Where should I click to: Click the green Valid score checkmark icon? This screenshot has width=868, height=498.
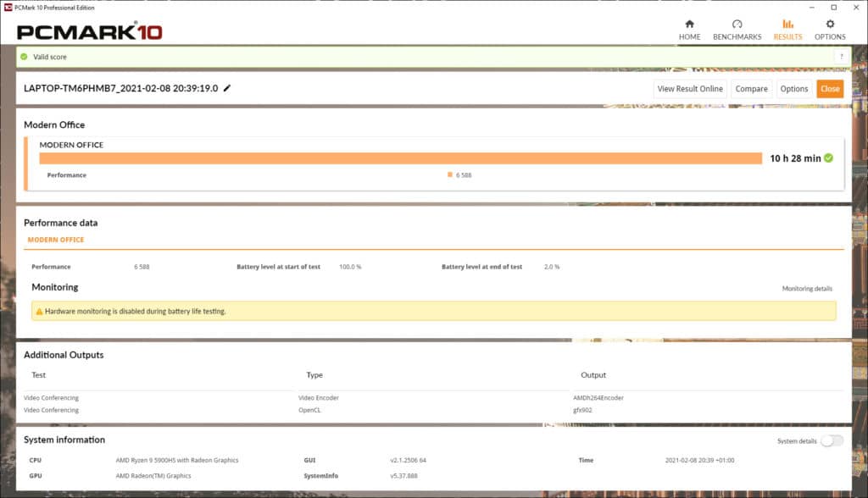[24, 57]
